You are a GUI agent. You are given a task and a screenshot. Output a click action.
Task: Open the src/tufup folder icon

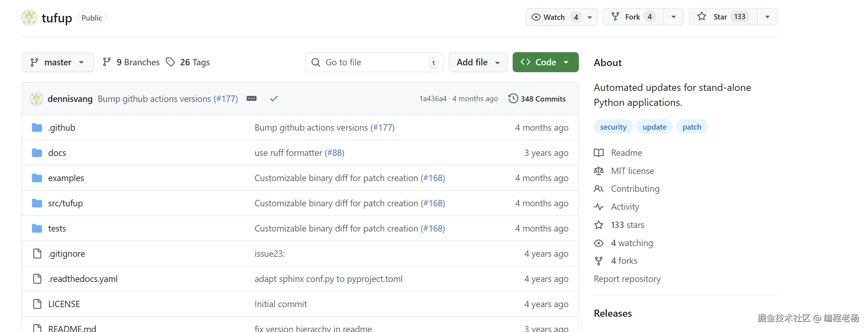tap(37, 203)
